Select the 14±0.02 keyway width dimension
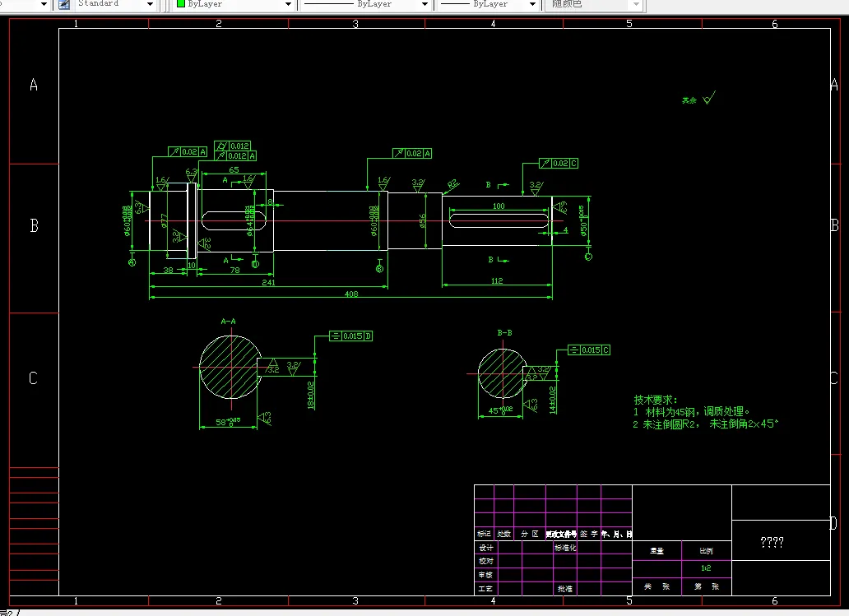 tap(552, 400)
